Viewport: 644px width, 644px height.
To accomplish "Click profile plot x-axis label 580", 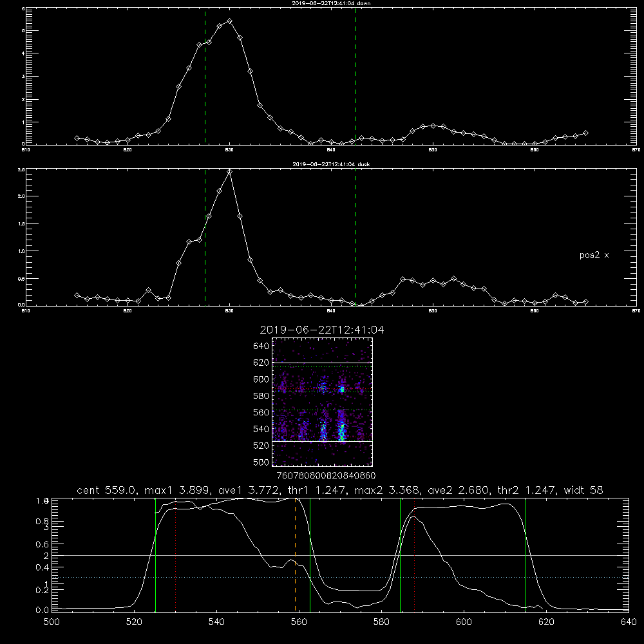I will 381,622.
